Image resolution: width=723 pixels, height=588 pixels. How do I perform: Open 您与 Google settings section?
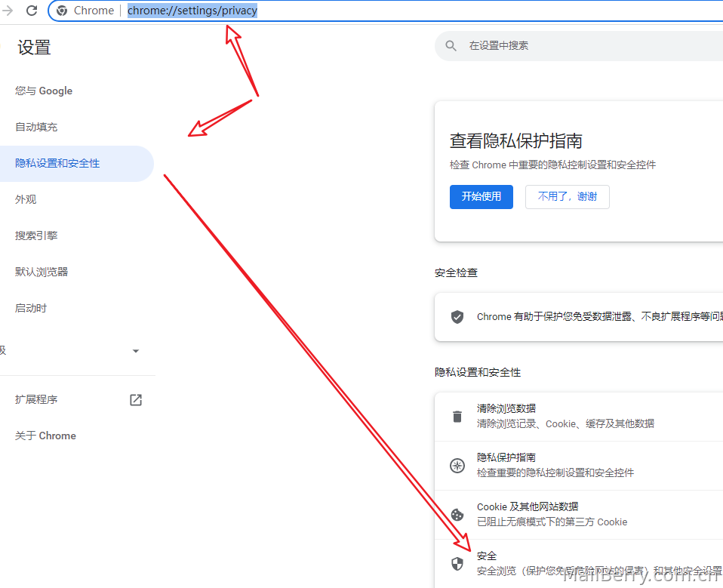[x=44, y=91]
